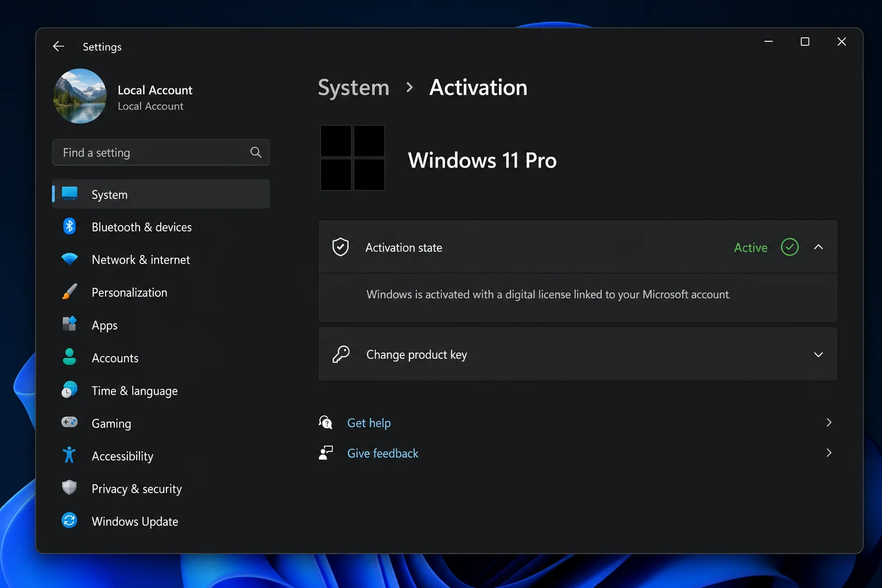882x588 pixels.
Task: Open Apps settings label
Action: click(x=105, y=326)
